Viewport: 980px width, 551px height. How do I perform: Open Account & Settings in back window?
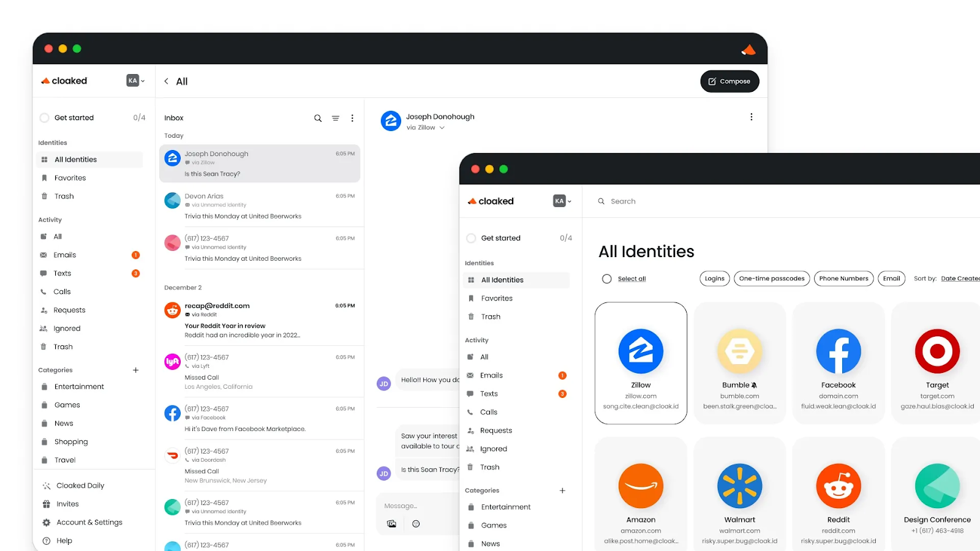[x=89, y=522]
